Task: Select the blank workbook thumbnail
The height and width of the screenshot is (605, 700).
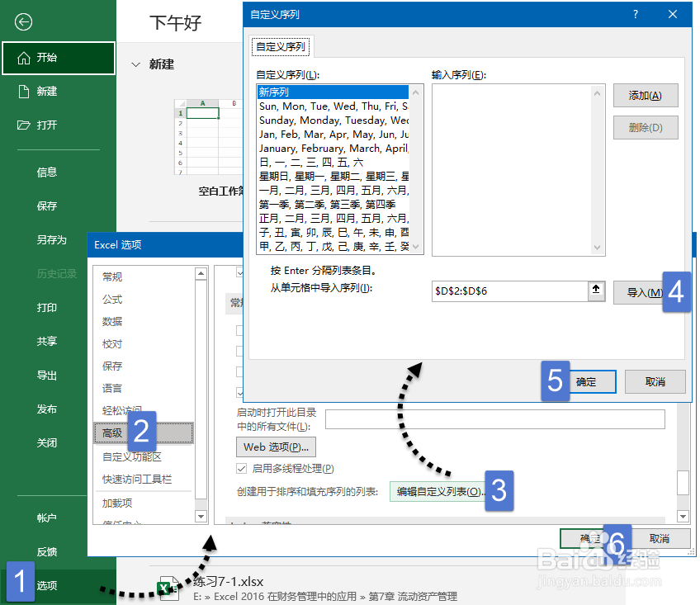Action: (x=209, y=138)
